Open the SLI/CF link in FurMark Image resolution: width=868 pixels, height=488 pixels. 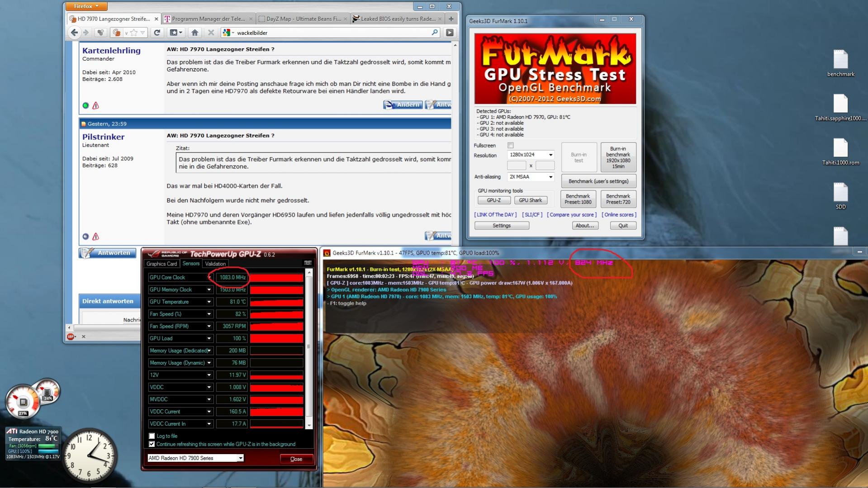532,215
